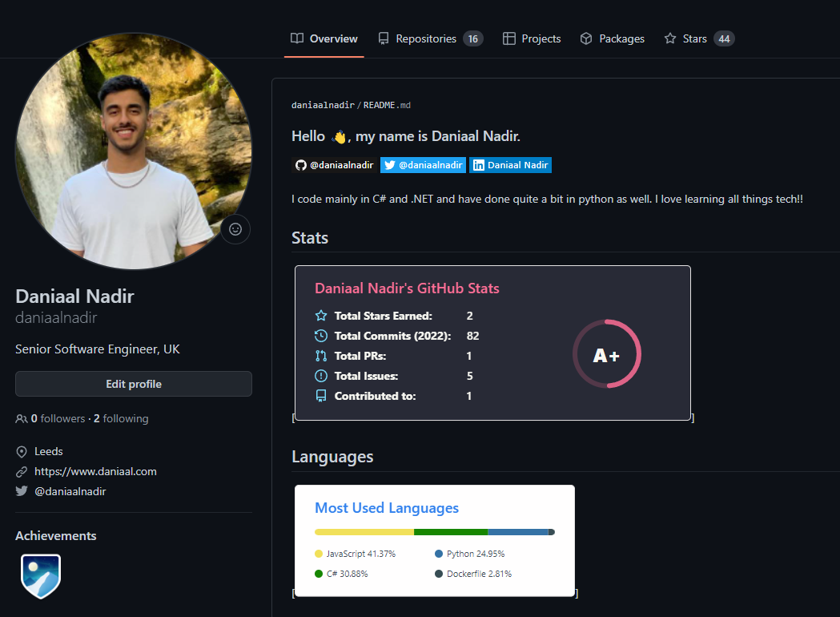840x617 pixels.
Task: Click the Twitter bird icon in the sidebar
Action: click(x=21, y=491)
